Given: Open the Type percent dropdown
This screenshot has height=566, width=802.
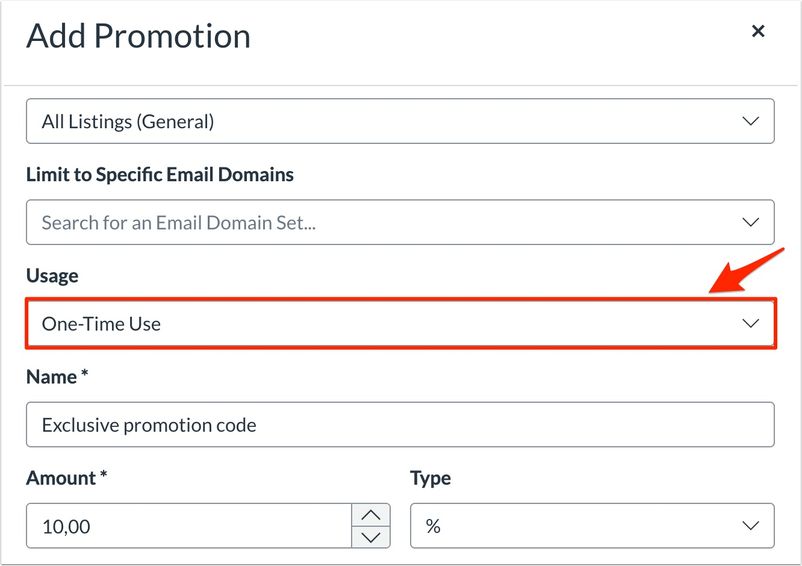Looking at the screenshot, I should pyautogui.click(x=580, y=526).
